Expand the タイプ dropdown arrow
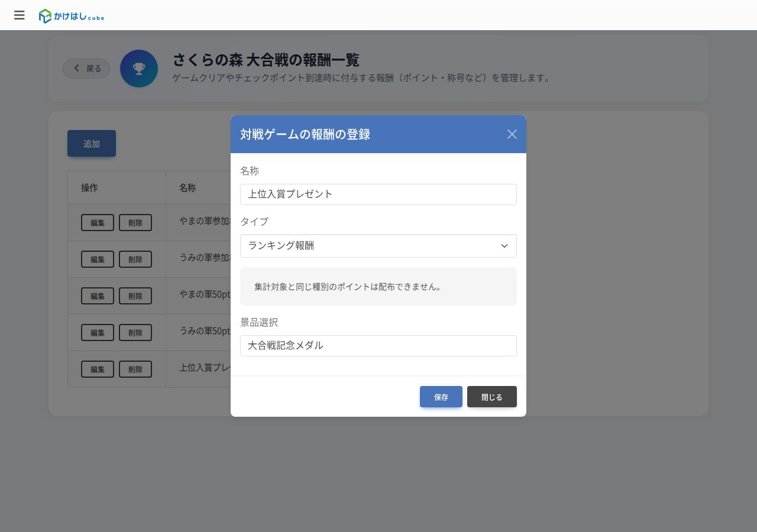 pos(504,246)
